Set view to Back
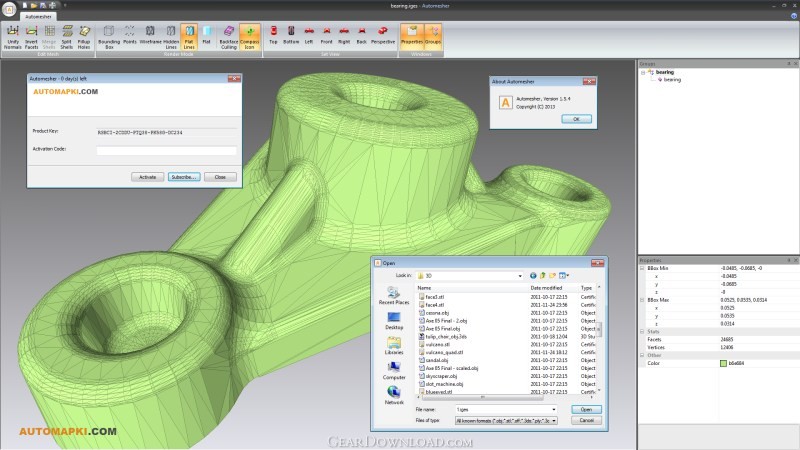The height and width of the screenshot is (450, 800). (361, 37)
